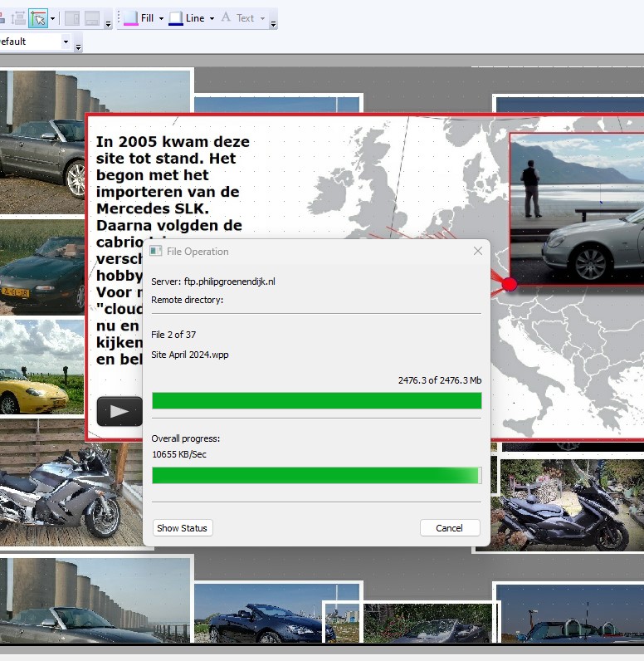Click the File Operation dialog title icon
The image size is (644, 661).
coord(156,252)
